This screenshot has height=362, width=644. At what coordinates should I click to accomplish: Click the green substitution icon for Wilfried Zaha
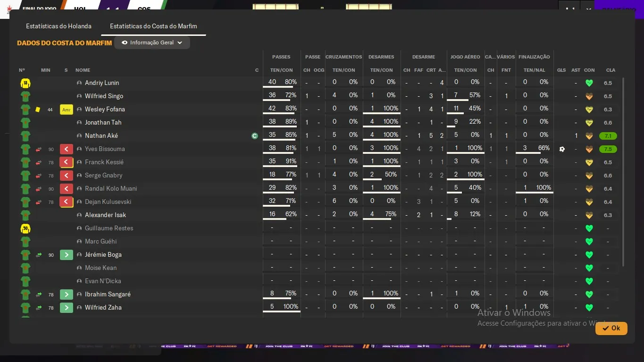67,308
